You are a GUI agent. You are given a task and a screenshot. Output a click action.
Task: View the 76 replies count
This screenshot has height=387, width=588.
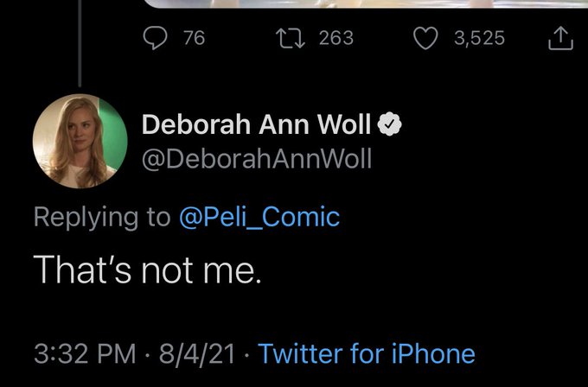(194, 38)
